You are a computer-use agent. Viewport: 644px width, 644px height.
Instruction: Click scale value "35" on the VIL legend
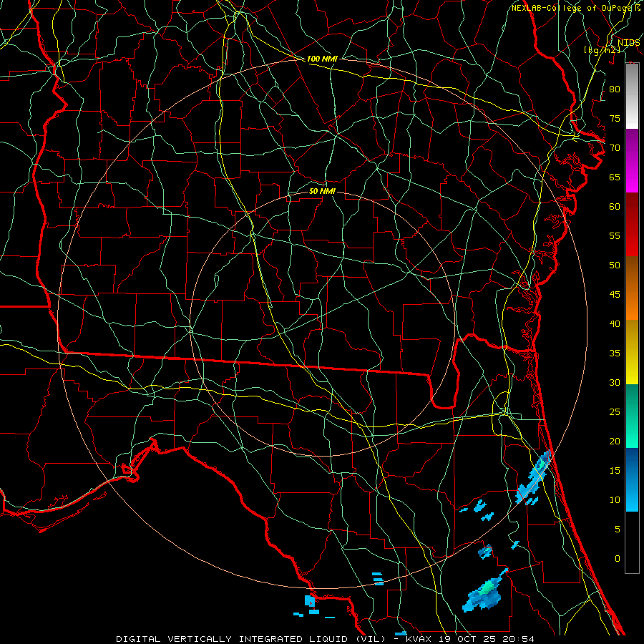click(x=615, y=353)
